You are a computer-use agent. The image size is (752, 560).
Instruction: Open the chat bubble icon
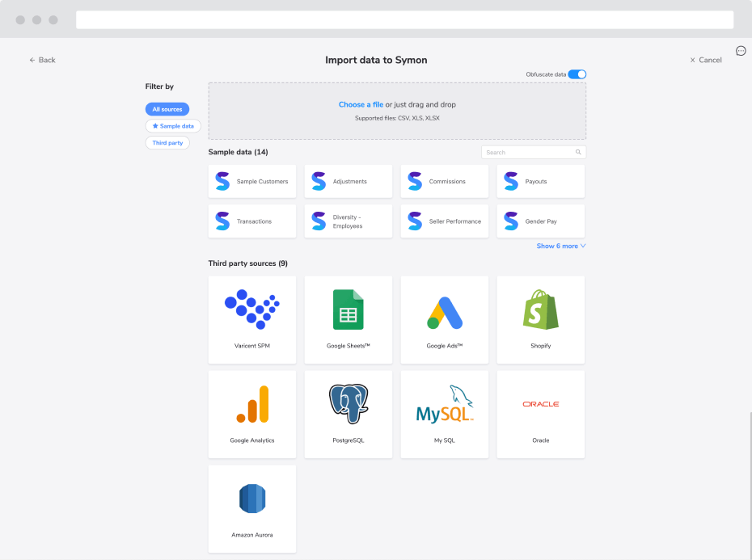tap(741, 51)
